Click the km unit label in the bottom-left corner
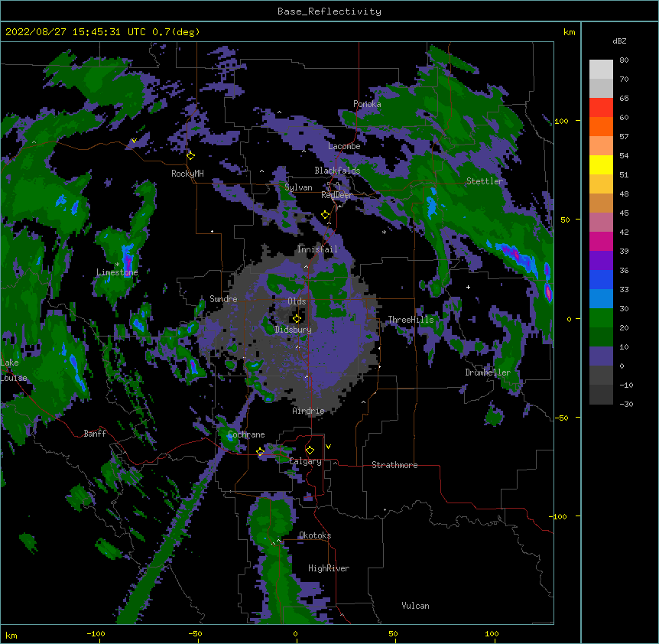This screenshot has height=644, width=659. pos(11,635)
